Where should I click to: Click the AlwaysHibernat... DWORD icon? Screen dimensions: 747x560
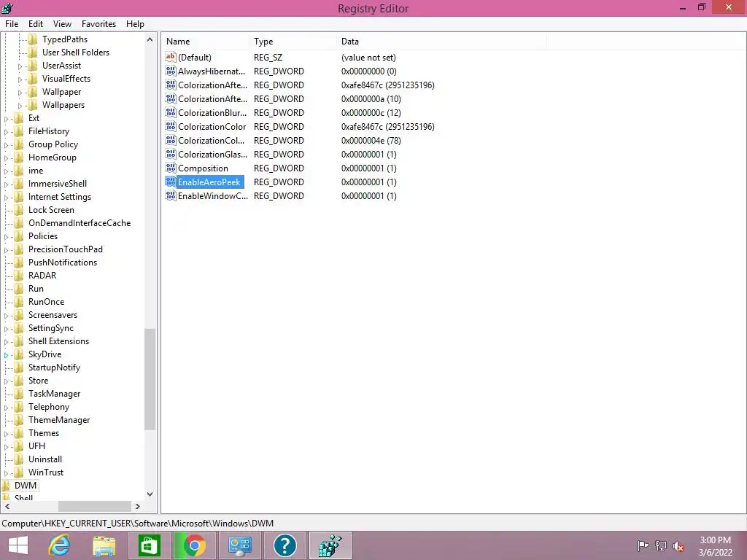pos(171,71)
